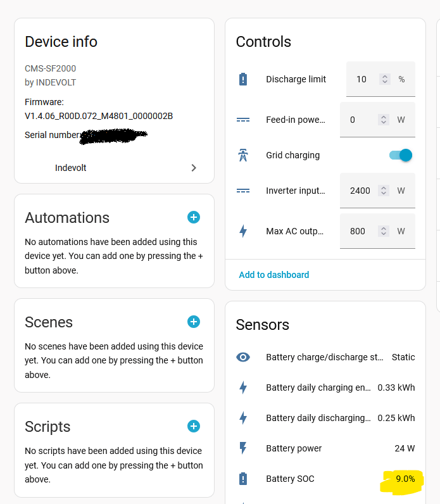Click the Max AC output stepper arrows
The image size is (440, 504).
pyautogui.click(x=384, y=231)
